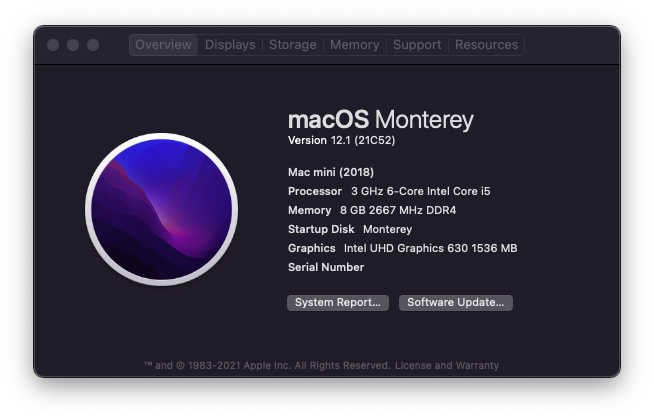Click the Serial Number label
The width and height of the screenshot is (654, 419).
click(x=326, y=267)
